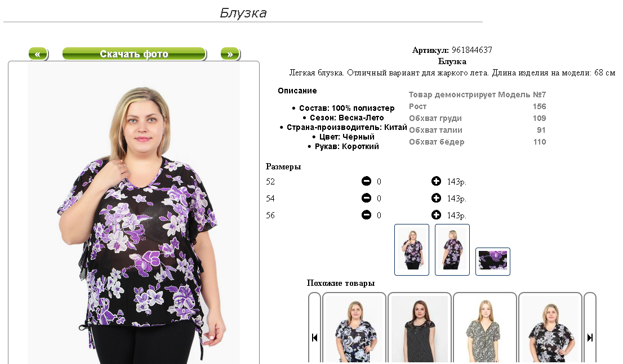Increase quantity for size 52

click(x=436, y=181)
